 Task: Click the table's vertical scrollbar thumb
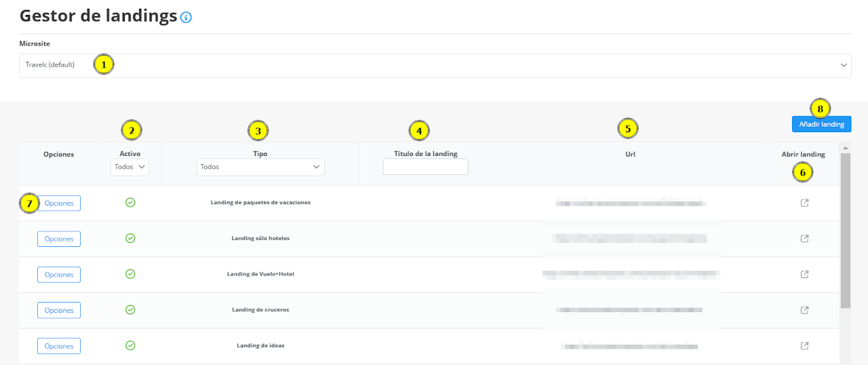(845, 231)
